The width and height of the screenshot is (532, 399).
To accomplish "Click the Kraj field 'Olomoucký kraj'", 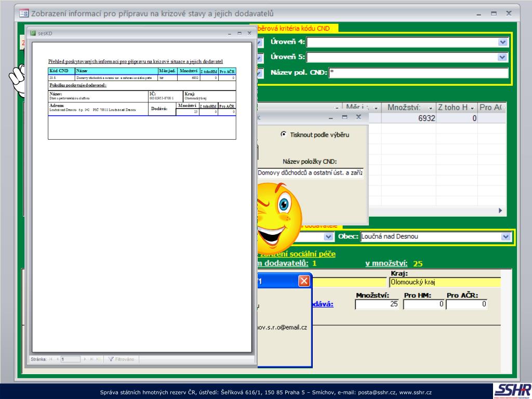I will tap(445, 282).
